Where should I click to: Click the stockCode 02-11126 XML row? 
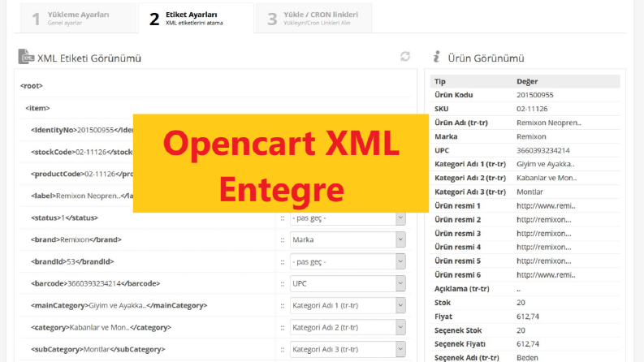[x=82, y=152]
